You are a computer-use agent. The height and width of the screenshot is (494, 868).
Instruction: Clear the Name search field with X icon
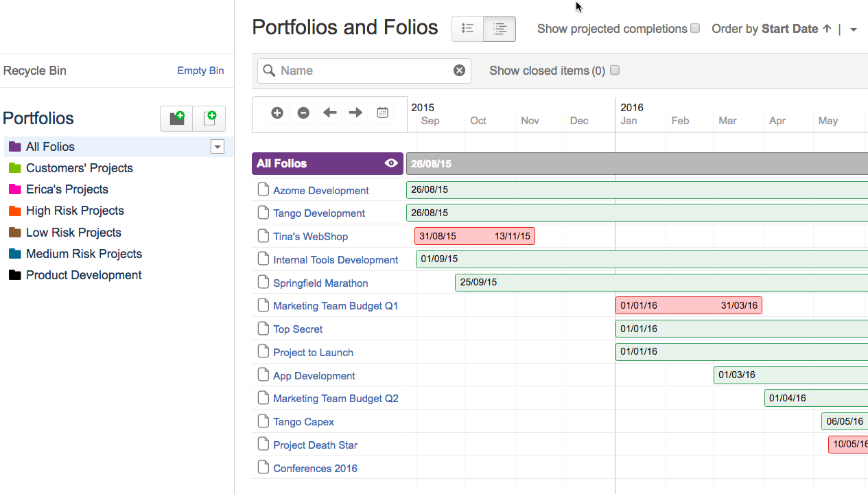pyautogui.click(x=459, y=71)
